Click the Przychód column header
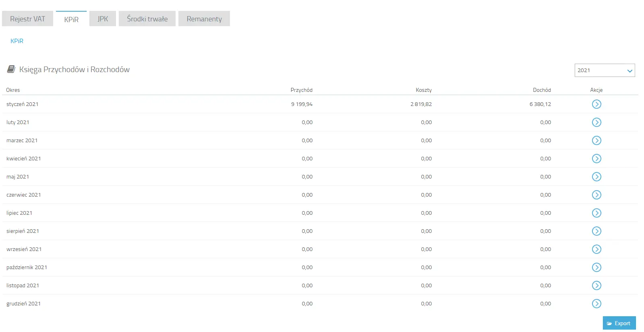The image size is (644, 332). (x=302, y=90)
